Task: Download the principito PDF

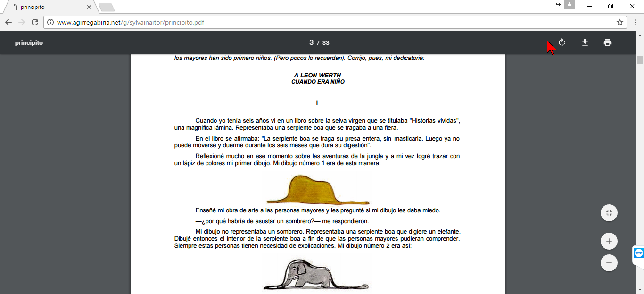Action: pyautogui.click(x=585, y=42)
